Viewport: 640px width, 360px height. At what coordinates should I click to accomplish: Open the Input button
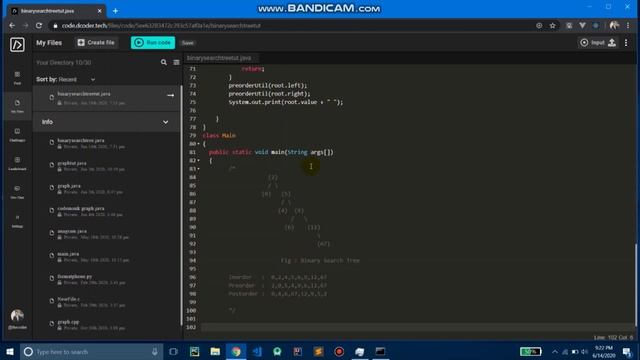(592, 42)
